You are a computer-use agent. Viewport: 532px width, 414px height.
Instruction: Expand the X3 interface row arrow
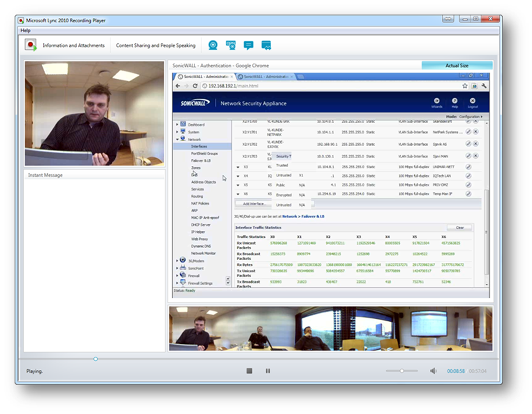(x=238, y=167)
